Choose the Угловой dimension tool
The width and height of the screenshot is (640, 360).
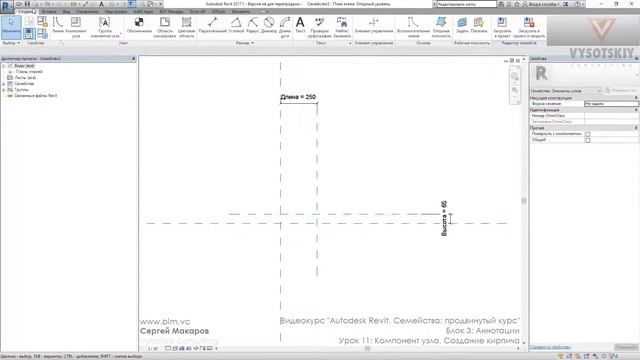point(236,25)
